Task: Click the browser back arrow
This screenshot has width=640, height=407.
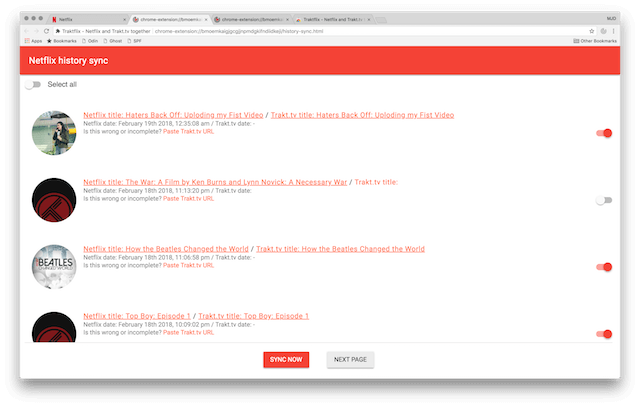Action: [27, 31]
